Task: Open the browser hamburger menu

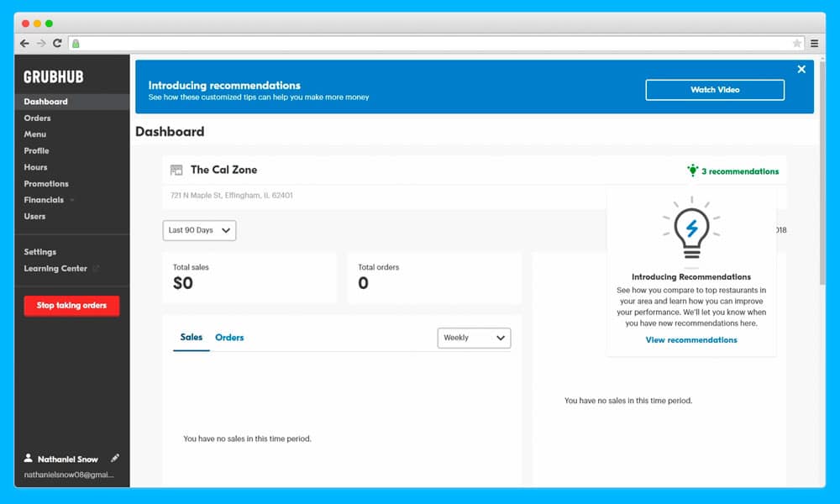Action: [814, 44]
